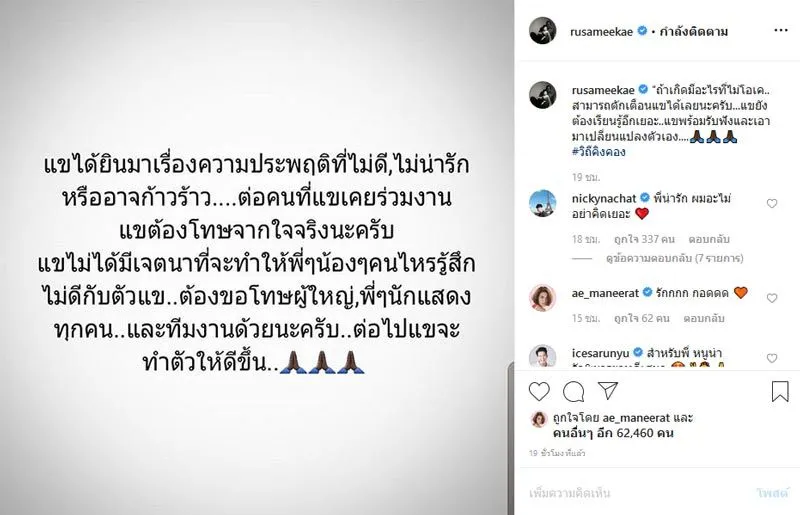800x515 pixels.
Task: Open icesarunyu's avatar
Action: click(x=542, y=356)
